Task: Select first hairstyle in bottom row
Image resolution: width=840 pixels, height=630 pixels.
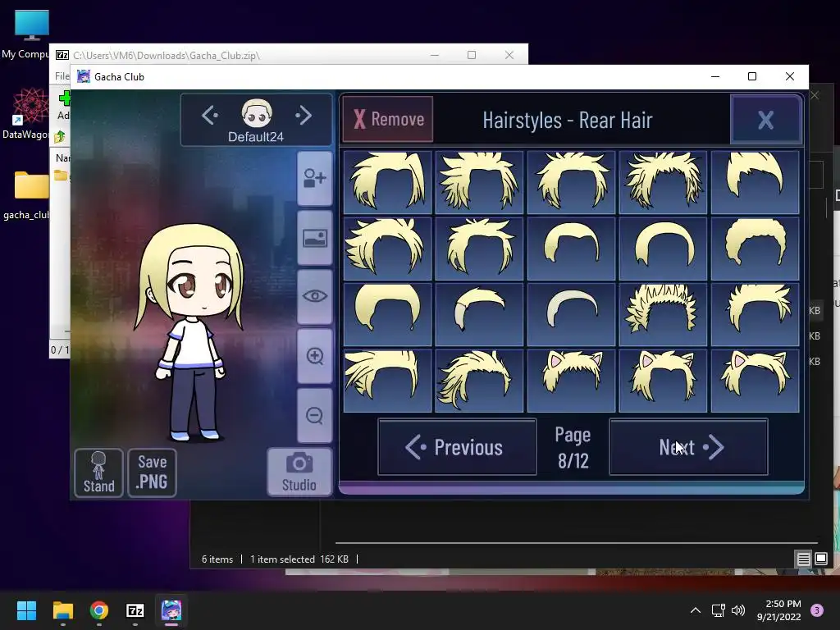Action: click(x=387, y=381)
